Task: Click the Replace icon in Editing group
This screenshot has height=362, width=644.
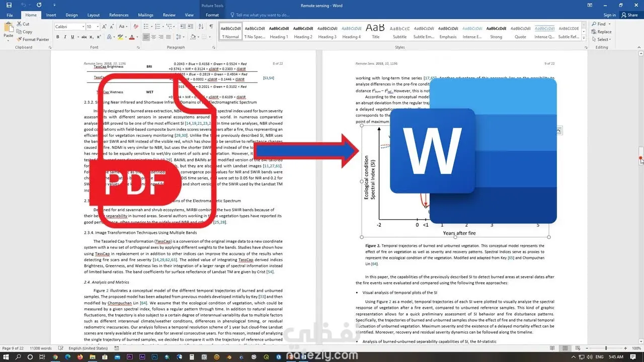Action: pos(602,32)
